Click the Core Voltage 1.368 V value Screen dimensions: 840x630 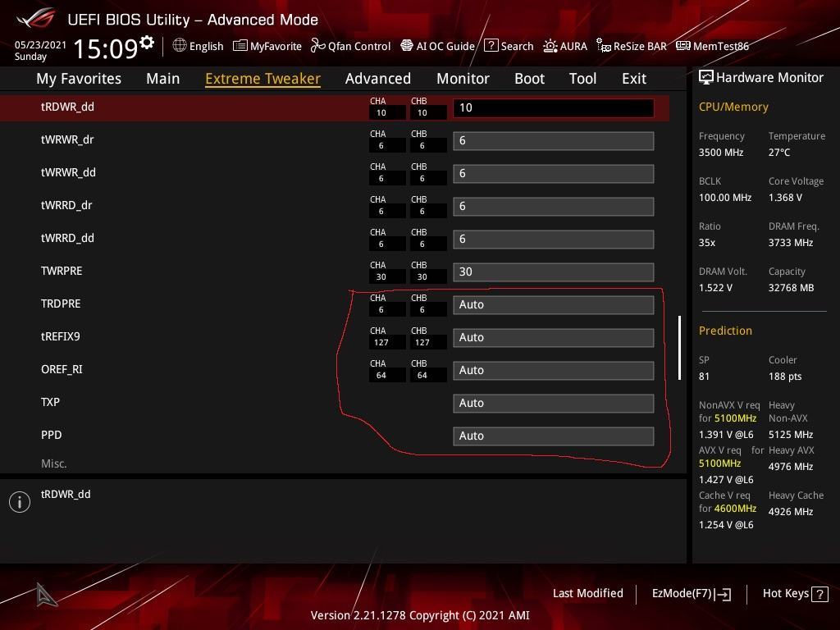point(785,198)
